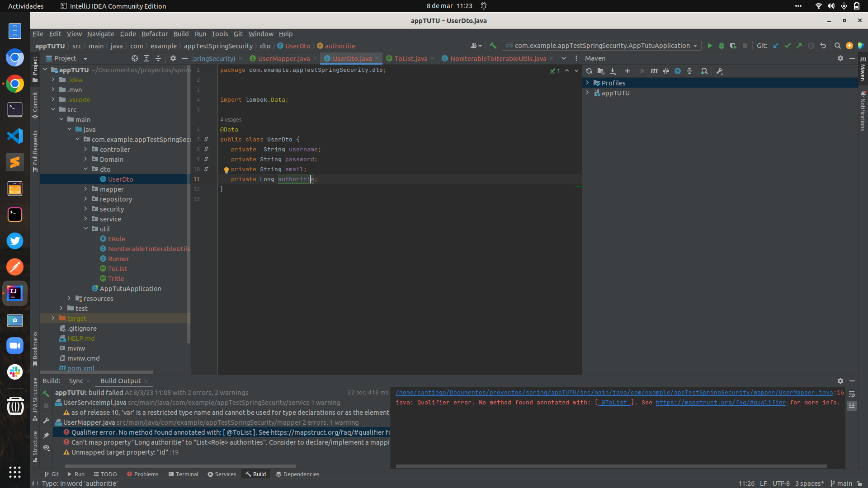
Task: Open the Refactor menu
Action: click(x=154, y=34)
